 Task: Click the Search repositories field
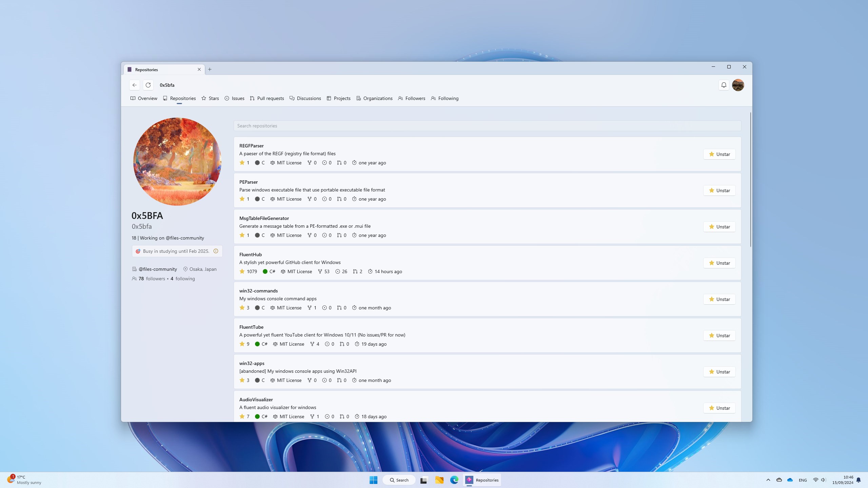[487, 126]
